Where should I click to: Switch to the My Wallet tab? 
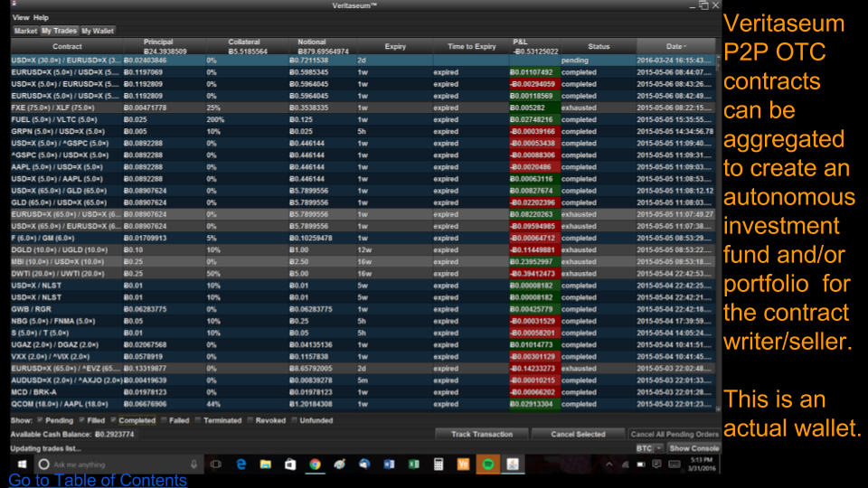click(98, 31)
